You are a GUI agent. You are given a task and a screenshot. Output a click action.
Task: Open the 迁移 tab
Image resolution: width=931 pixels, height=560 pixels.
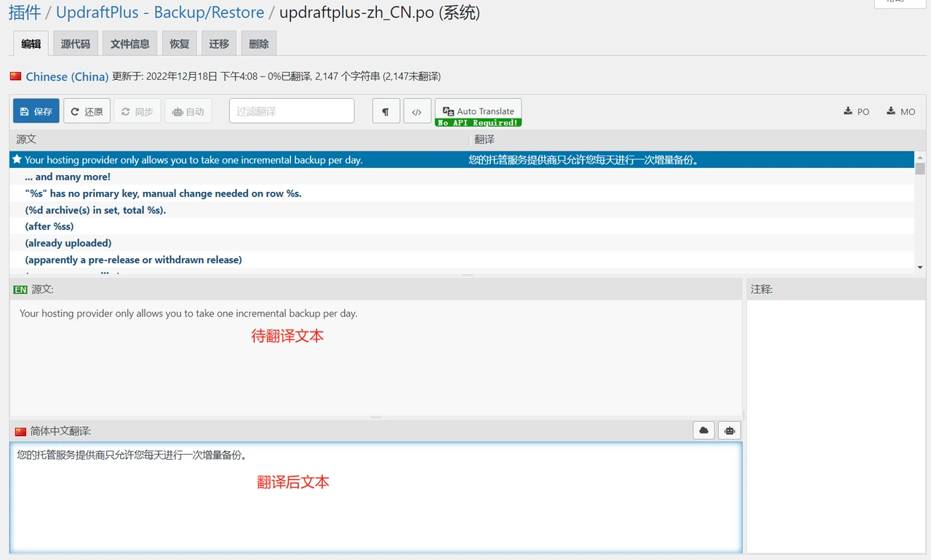tap(219, 44)
